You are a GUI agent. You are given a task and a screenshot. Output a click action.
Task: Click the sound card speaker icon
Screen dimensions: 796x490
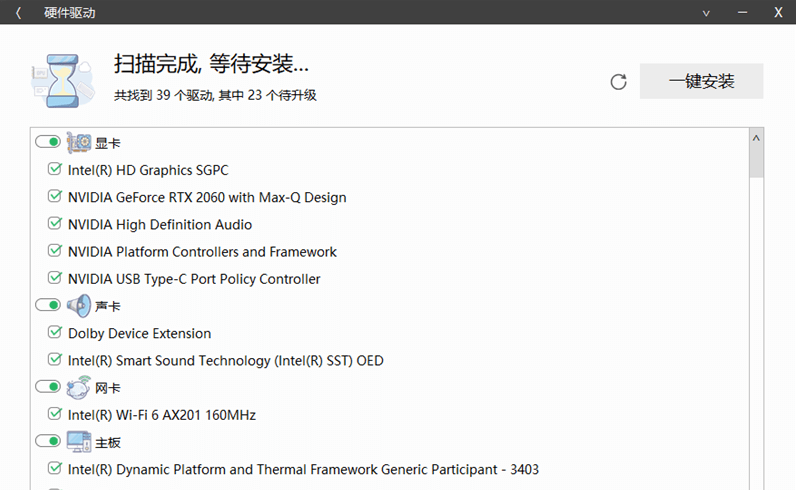78,306
